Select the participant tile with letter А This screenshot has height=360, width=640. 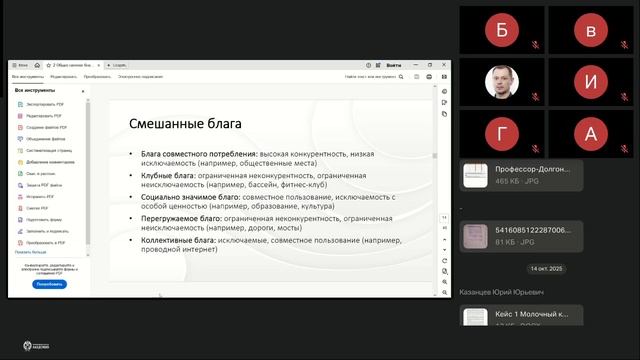click(x=591, y=134)
